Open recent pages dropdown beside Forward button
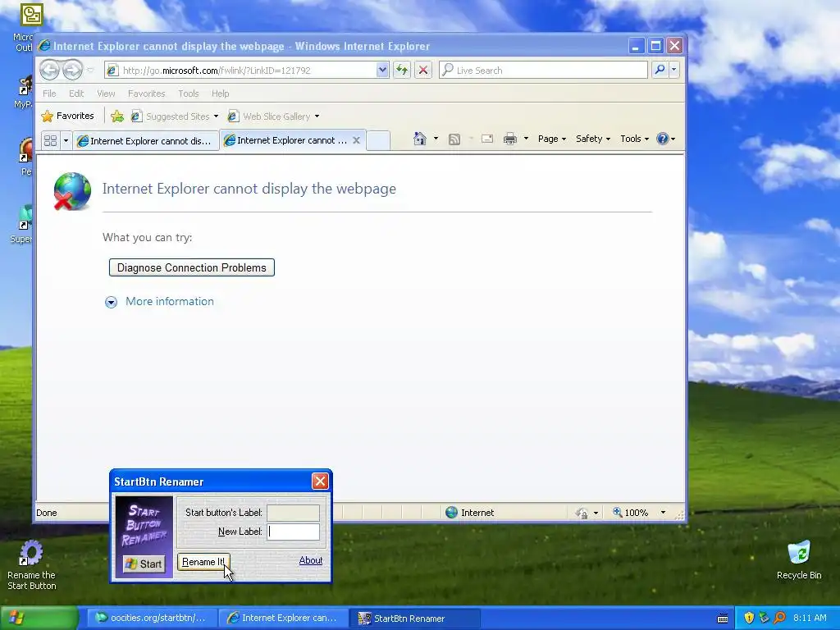This screenshot has width=840, height=630. point(90,71)
